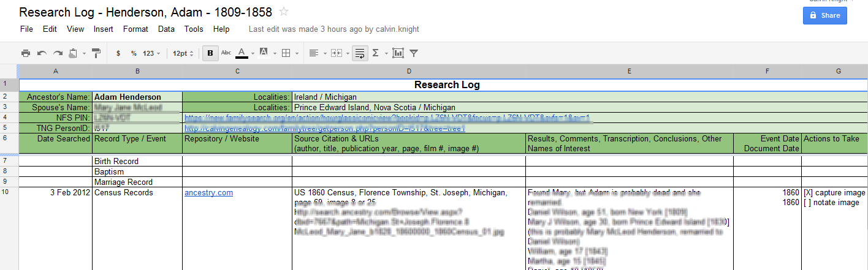Toggle wrap text button
The image size is (868, 270).
point(360,53)
